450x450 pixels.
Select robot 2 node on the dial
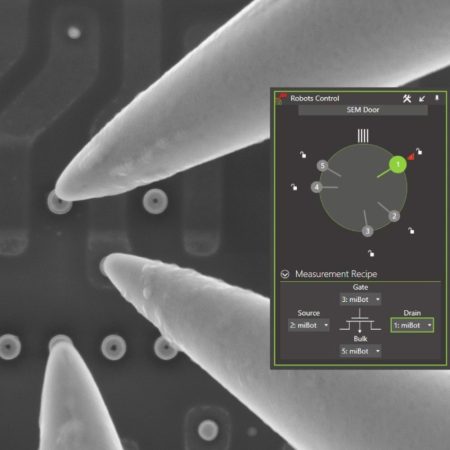coord(394,216)
